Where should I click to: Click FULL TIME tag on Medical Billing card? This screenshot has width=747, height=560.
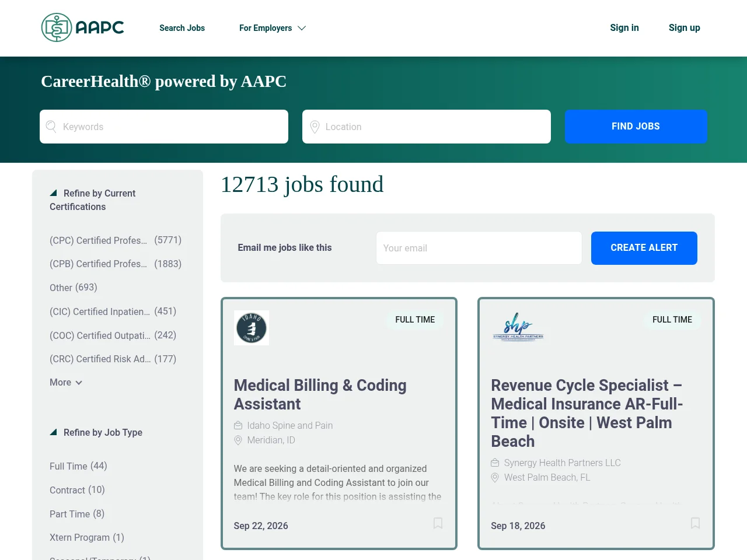(415, 320)
